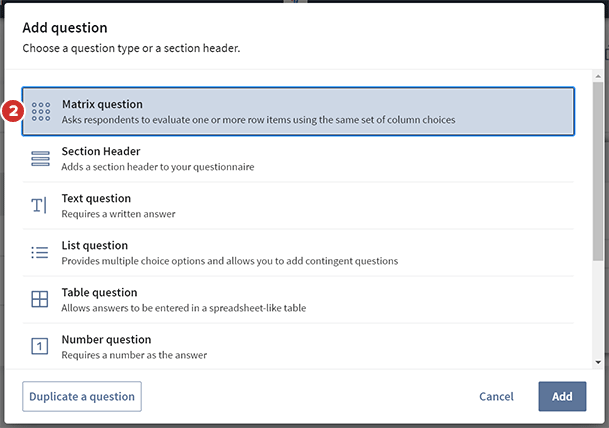The width and height of the screenshot is (609, 428).
Task: Click the Matrix question description text
Action: (x=258, y=120)
